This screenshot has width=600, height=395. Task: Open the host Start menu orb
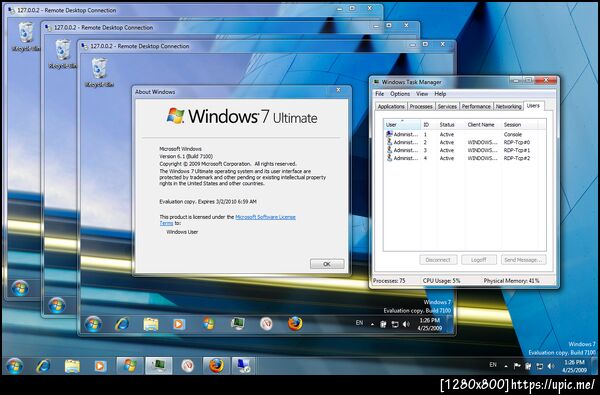coord(15,366)
